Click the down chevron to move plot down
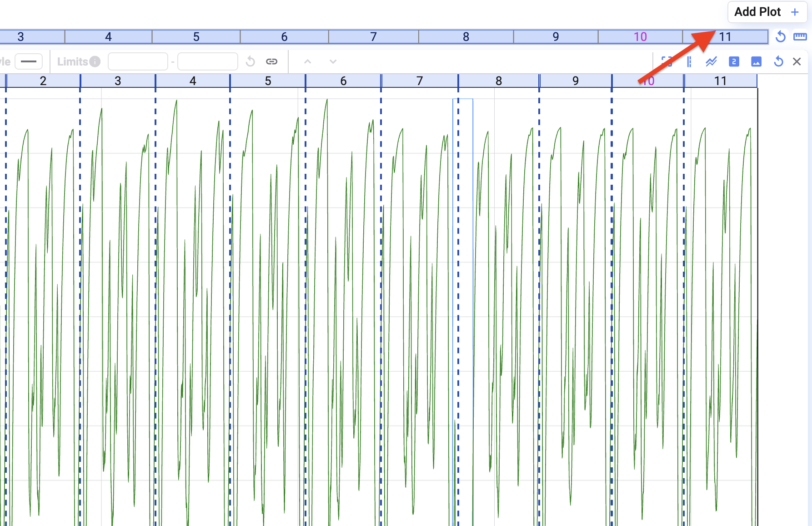The width and height of the screenshot is (812, 526). tap(333, 61)
